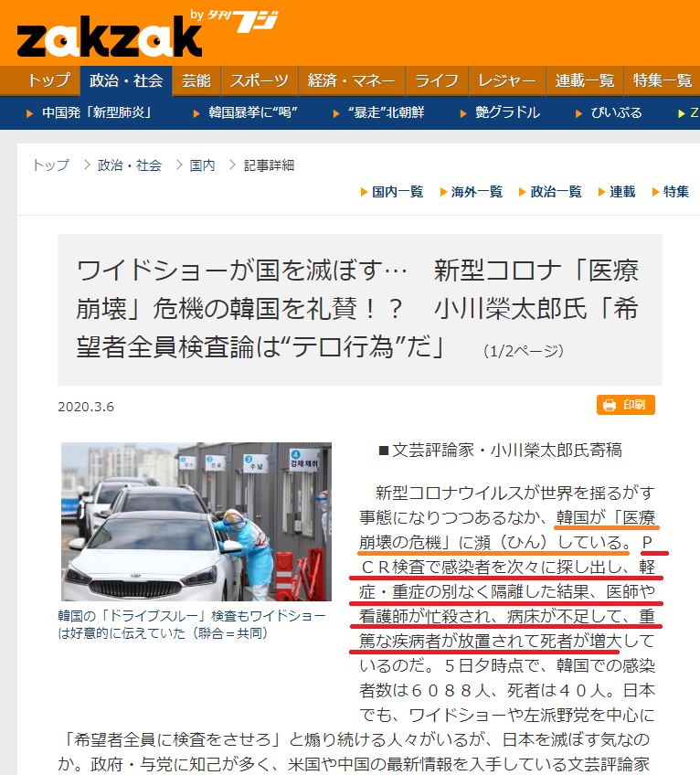700x775 pixels.
Task: Open 国内 breadcrumb link
Action: (202, 165)
